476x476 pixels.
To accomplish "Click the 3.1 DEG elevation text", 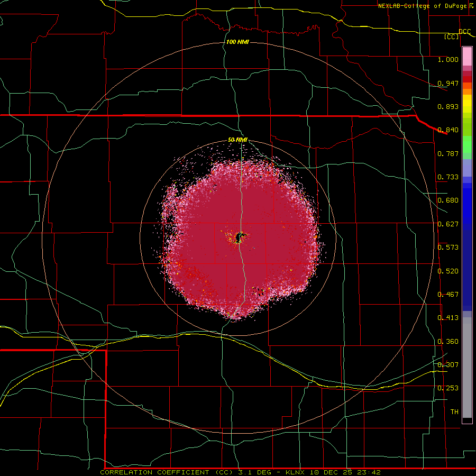I will click(255, 472).
